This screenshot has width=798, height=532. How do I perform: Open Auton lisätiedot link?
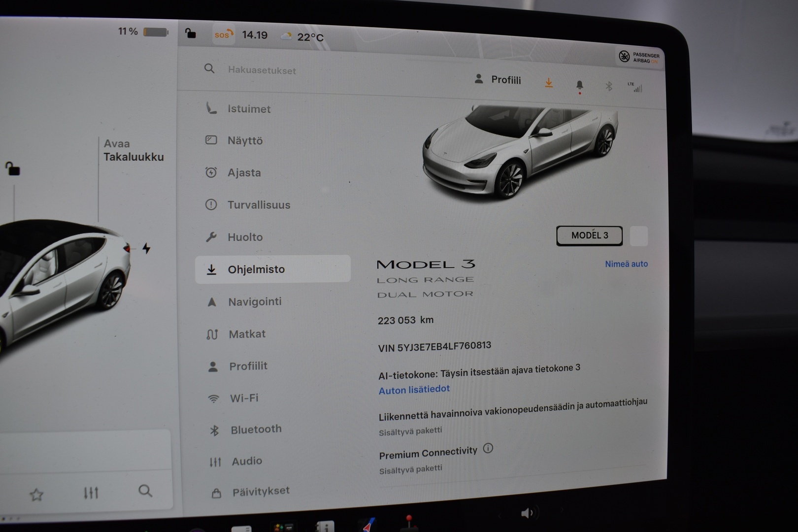[414, 389]
